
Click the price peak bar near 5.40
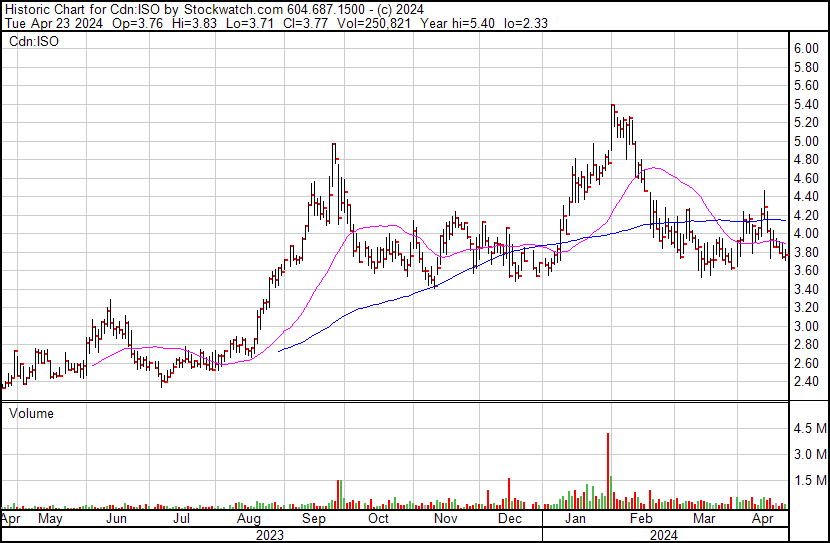click(613, 107)
